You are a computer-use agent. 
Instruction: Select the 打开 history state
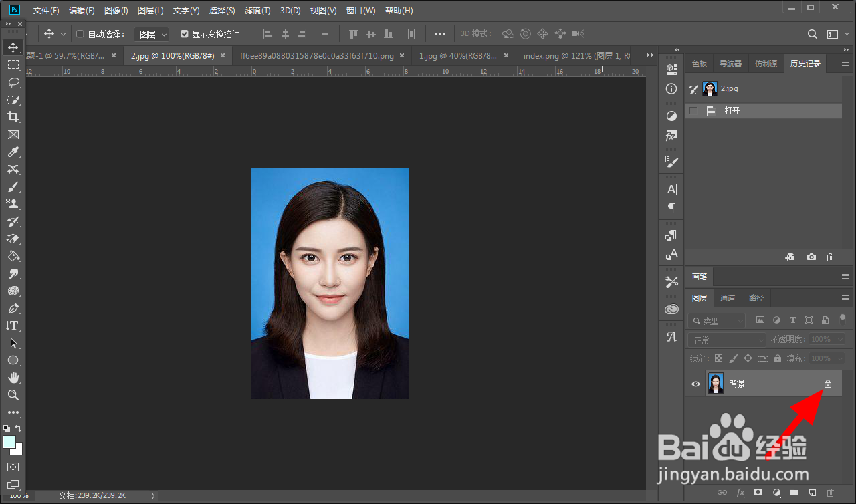[x=732, y=111]
